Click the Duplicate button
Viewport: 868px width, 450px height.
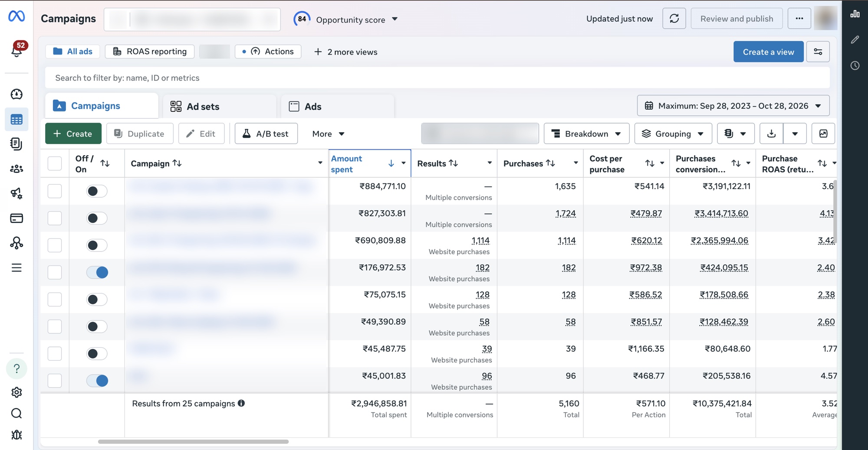[x=139, y=134]
